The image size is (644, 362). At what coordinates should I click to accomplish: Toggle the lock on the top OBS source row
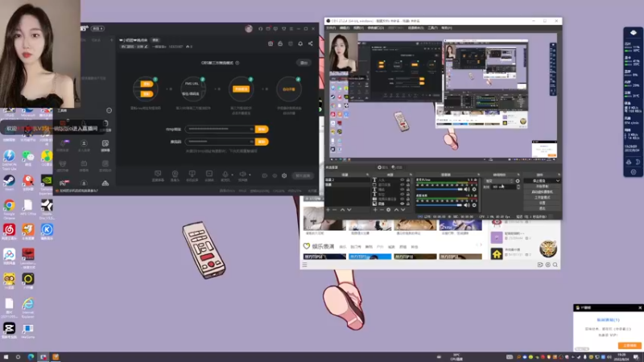[408, 179]
